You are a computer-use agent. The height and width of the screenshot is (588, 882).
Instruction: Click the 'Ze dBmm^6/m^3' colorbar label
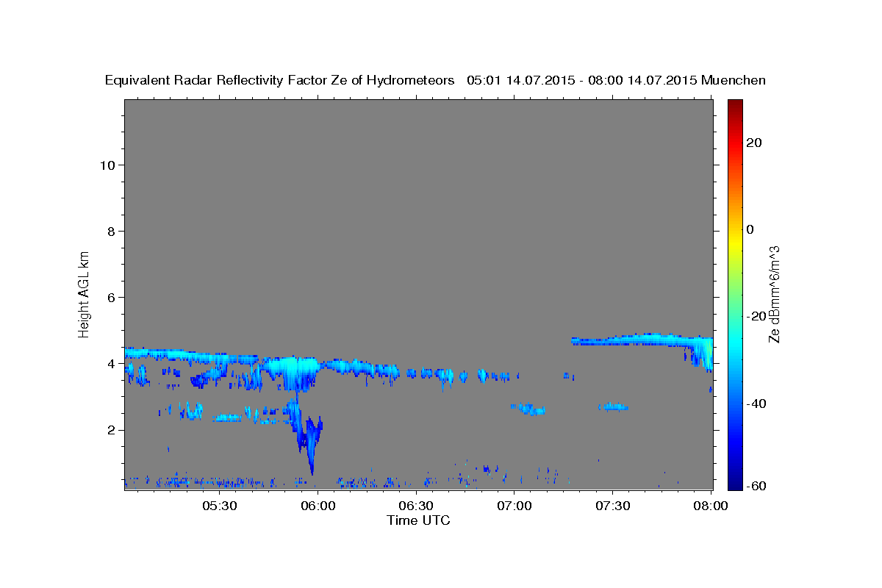click(x=774, y=294)
